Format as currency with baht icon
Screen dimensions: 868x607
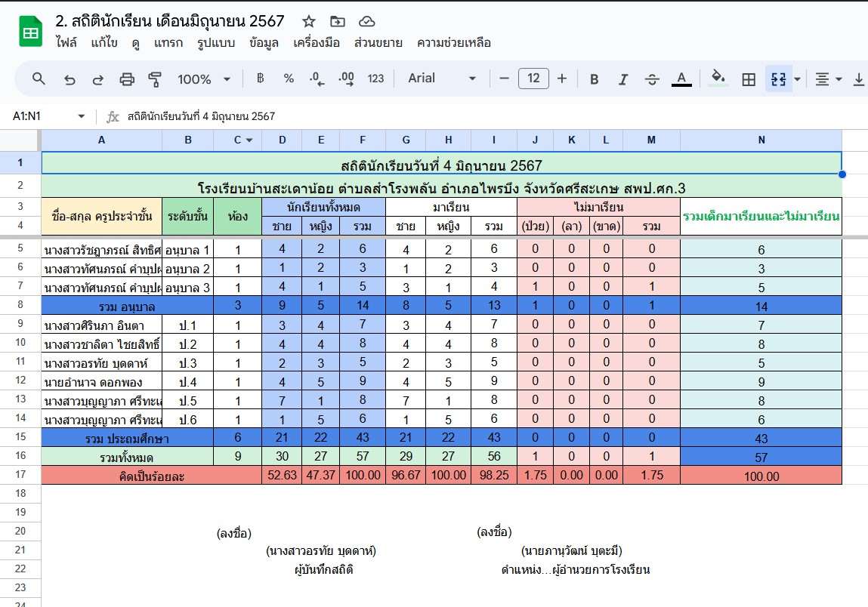click(x=260, y=79)
